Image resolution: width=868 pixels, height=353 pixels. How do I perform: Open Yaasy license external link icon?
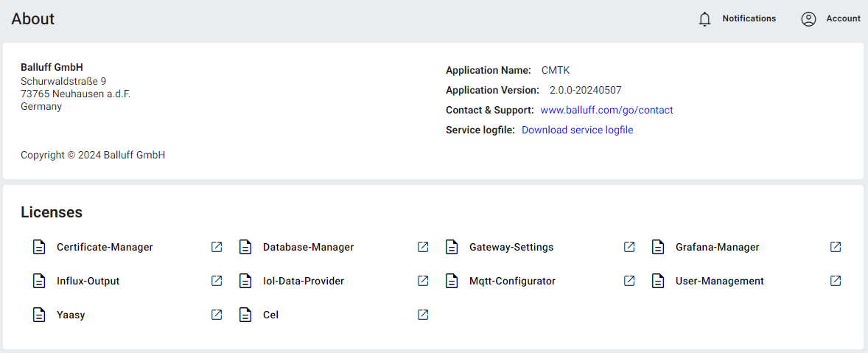(x=217, y=315)
